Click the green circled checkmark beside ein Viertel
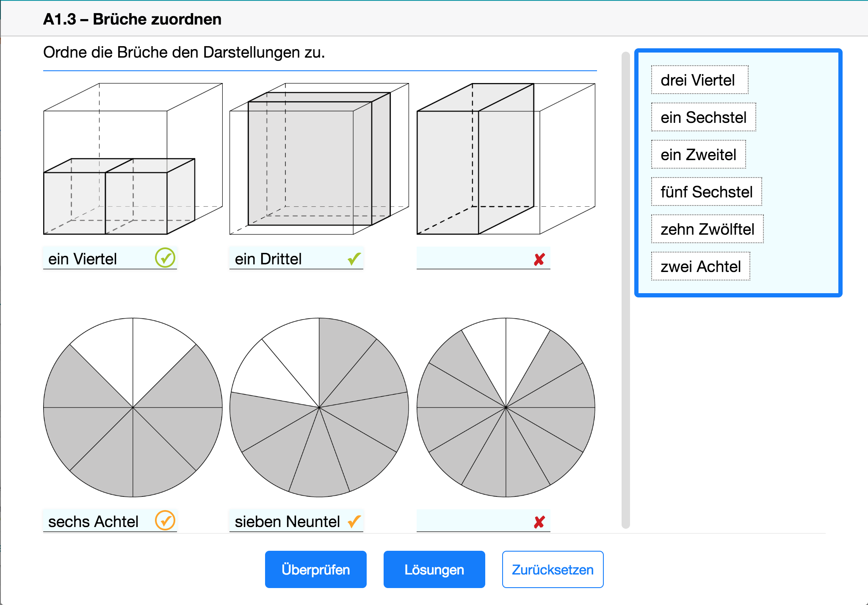 (x=165, y=258)
